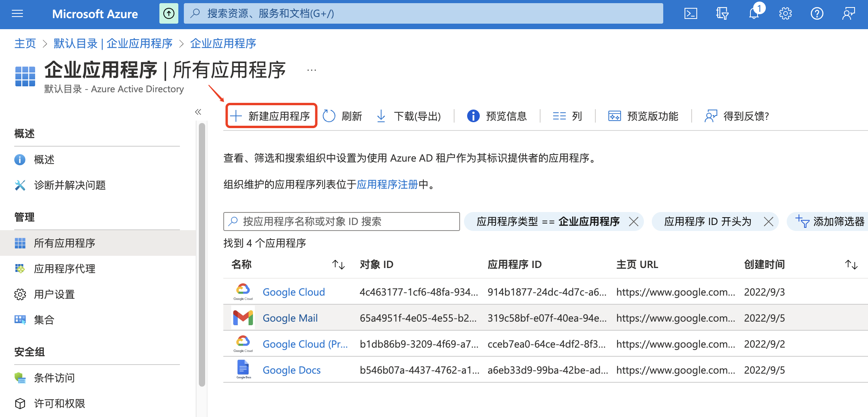Viewport: 868px width, 417px height.
Task: Open notifications bell
Action: point(755,13)
